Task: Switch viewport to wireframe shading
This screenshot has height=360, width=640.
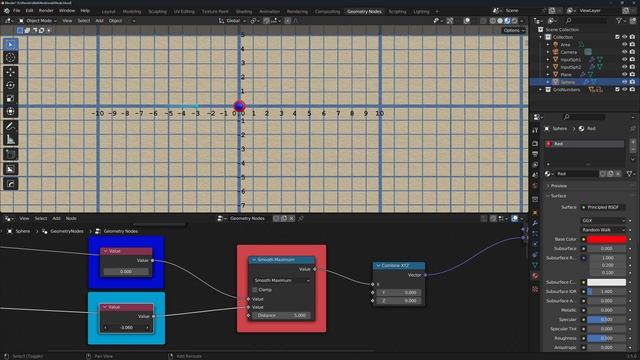Action: click(493, 20)
